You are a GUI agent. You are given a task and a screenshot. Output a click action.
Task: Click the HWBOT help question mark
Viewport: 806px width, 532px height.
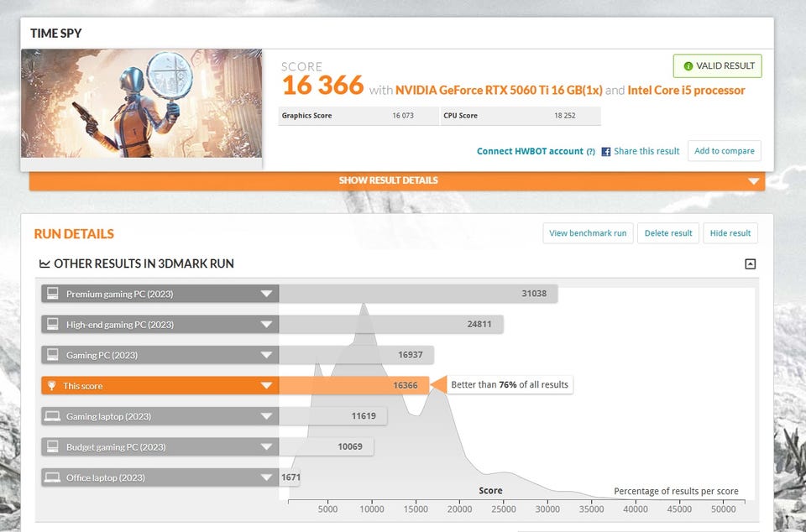590,152
